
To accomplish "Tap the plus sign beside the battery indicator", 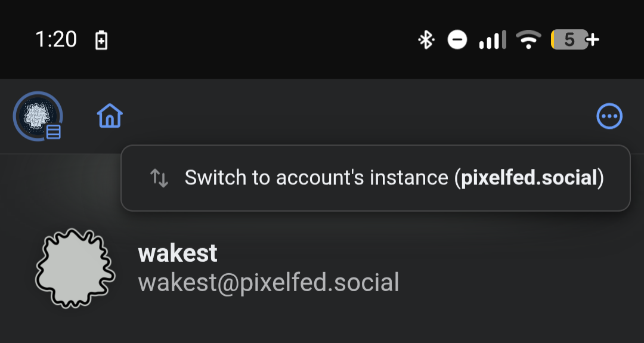I will tap(593, 40).
